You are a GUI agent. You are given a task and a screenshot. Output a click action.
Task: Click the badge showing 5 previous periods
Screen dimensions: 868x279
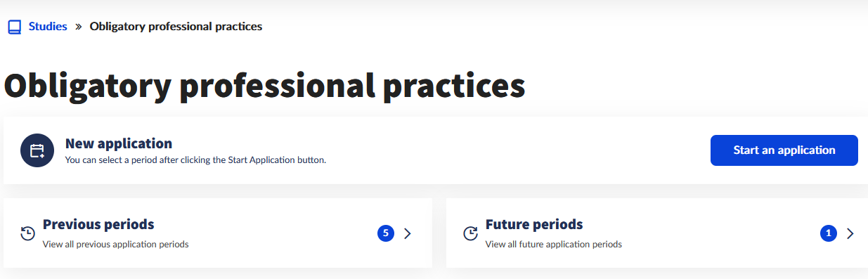[x=385, y=233]
